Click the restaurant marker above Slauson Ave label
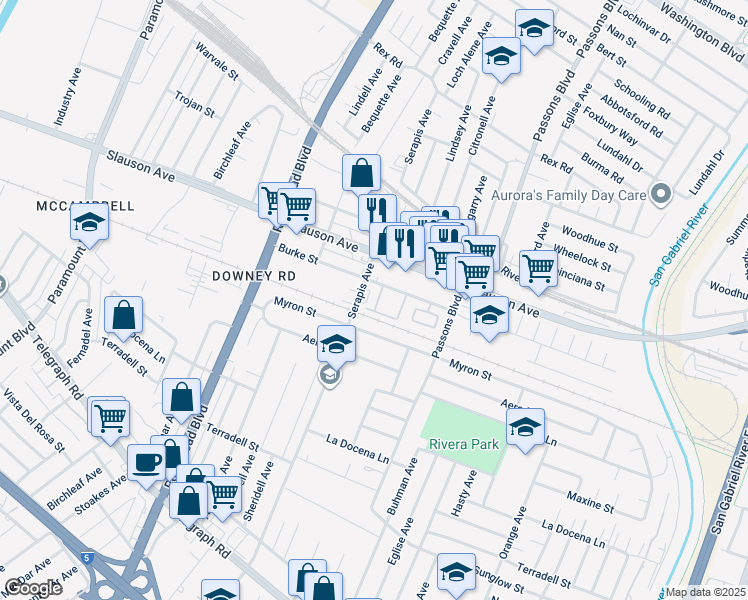The image size is (748, 600). coord(377,212)
